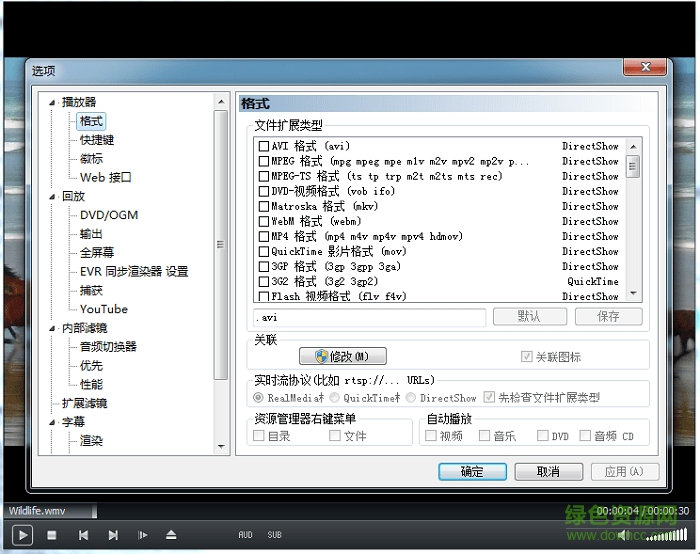Click the AUD audio track icon

pyautogui.click(x=245, y=535)
